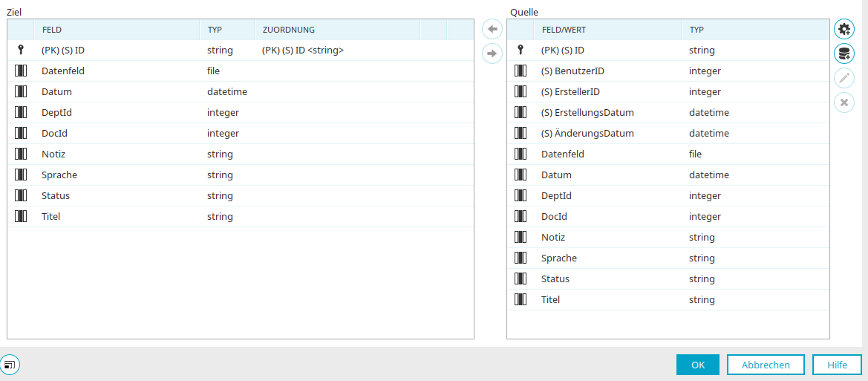This screenshot has width=868, height=381.
Task: Click column icon beside Notiz in Ziel
Action: [21, 154]
